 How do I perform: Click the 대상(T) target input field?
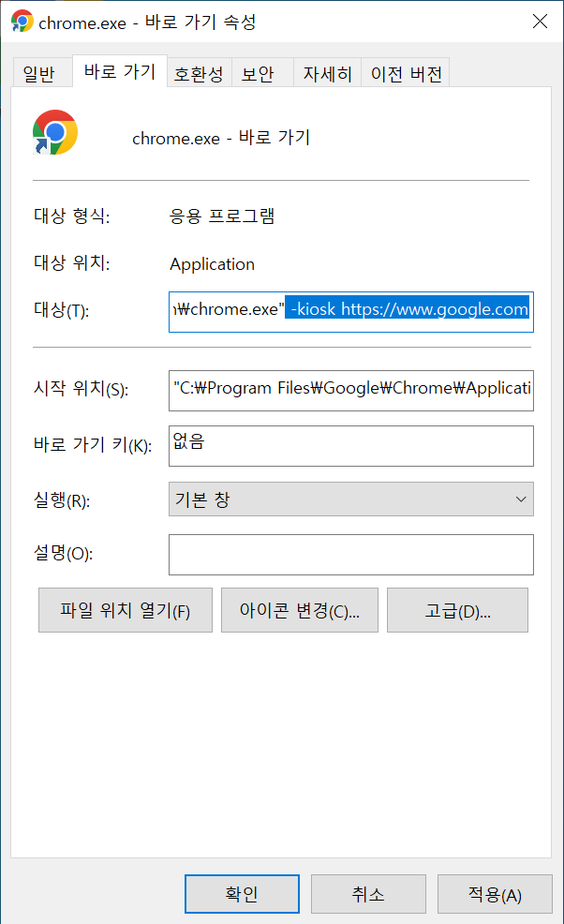click(351, 312)
